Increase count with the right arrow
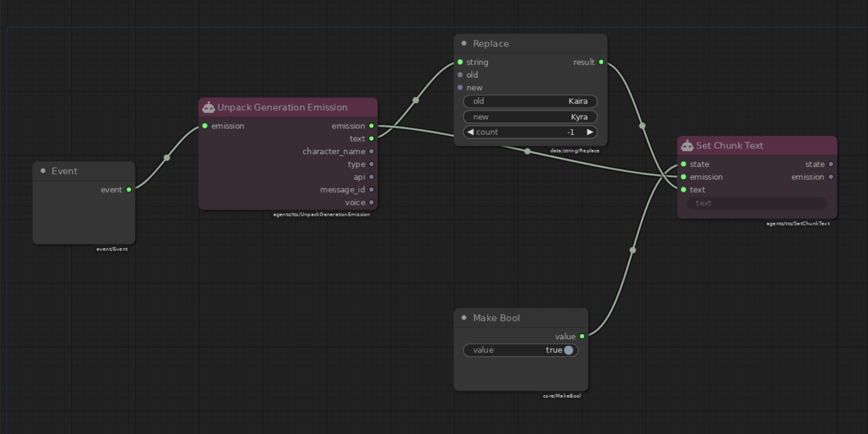Image resolution: width=868 pixels, height=434 pixels. click(x=590, y=132)
